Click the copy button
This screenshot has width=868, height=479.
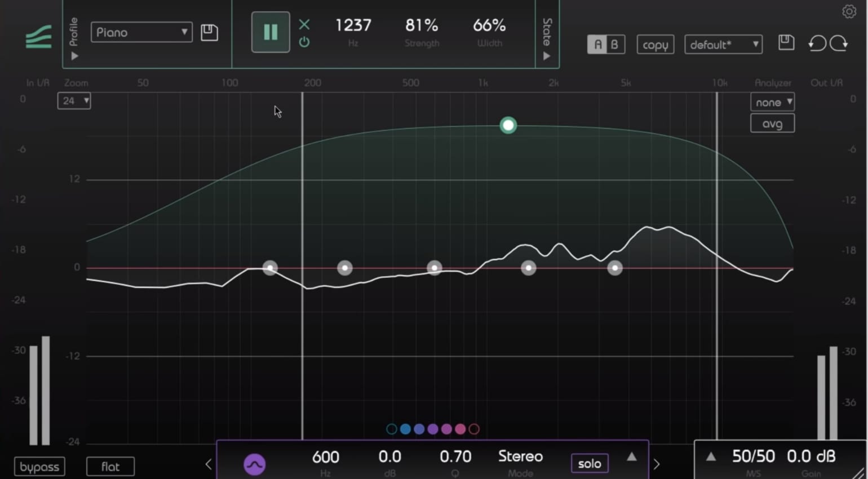655,45
